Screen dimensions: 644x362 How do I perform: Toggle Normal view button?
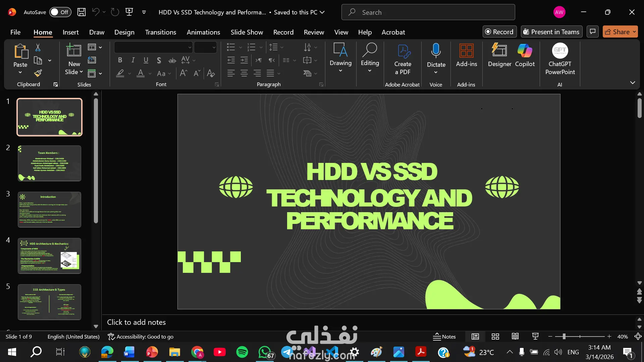click(475, 337)
